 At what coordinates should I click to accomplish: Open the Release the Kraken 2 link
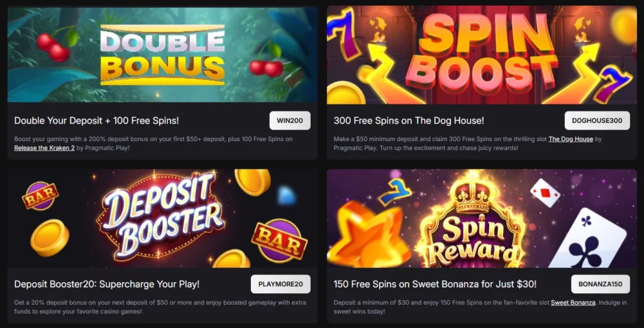(45, 148)
